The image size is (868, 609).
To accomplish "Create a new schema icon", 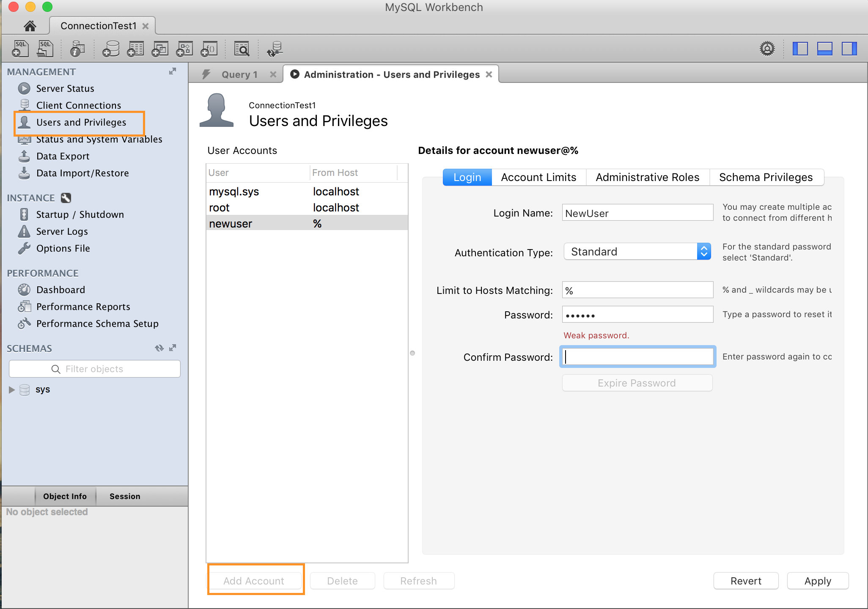I will click(x=111, y=49).
